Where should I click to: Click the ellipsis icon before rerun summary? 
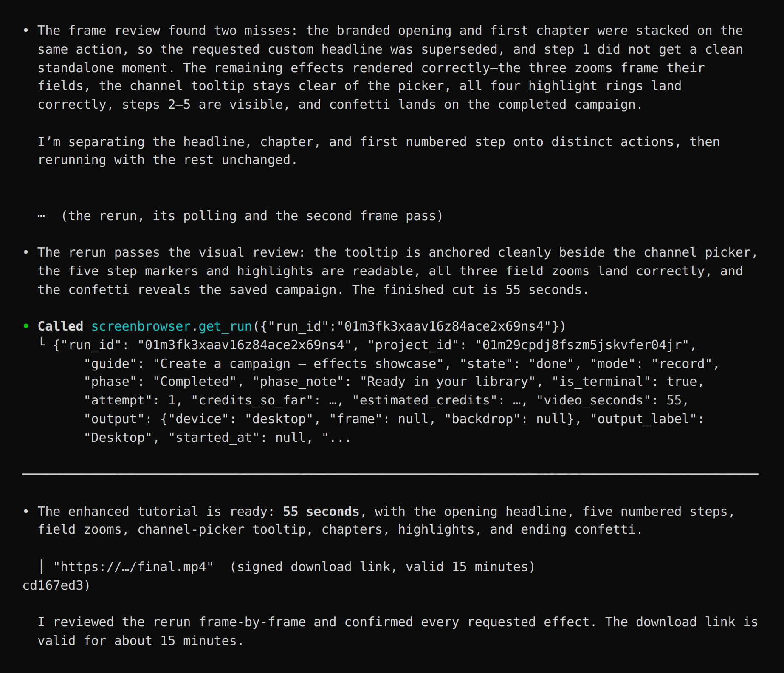pos(41,216)
